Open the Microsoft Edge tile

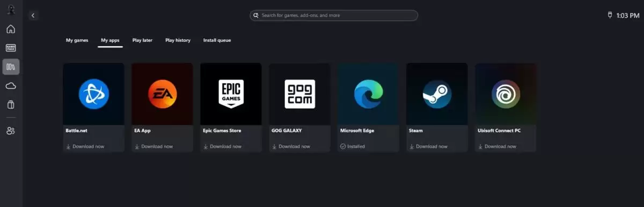[368, 108]
